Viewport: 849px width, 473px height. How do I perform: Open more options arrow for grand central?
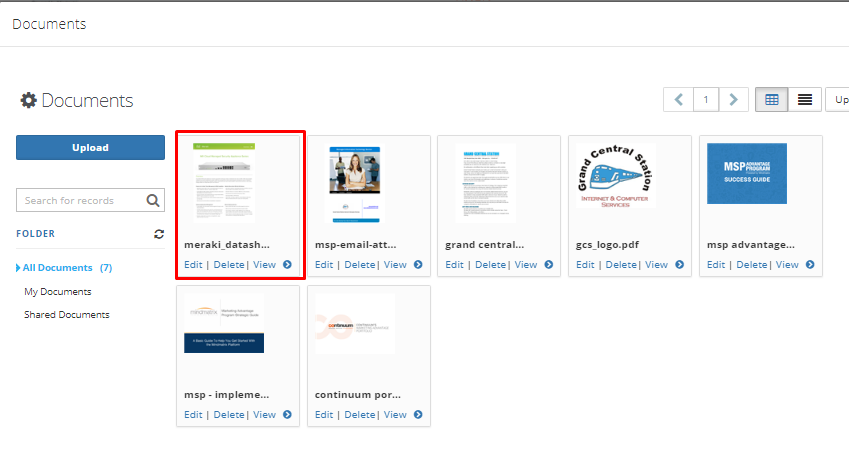click(549, 265)
